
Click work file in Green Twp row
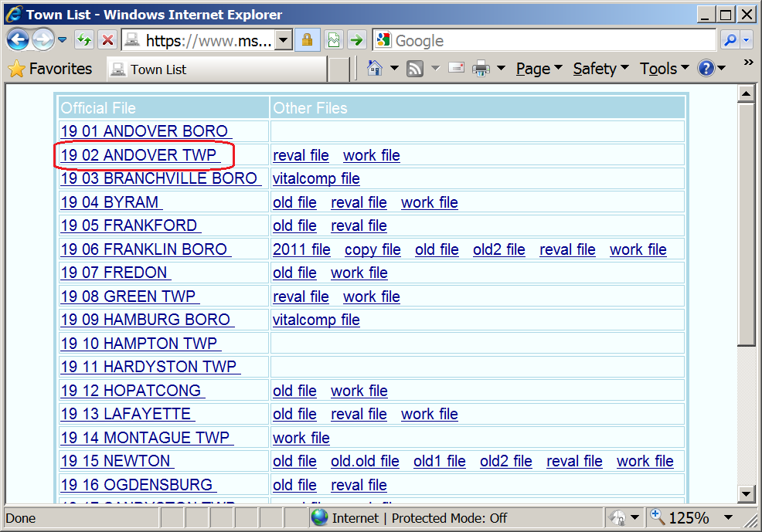[x=371, y=296]
